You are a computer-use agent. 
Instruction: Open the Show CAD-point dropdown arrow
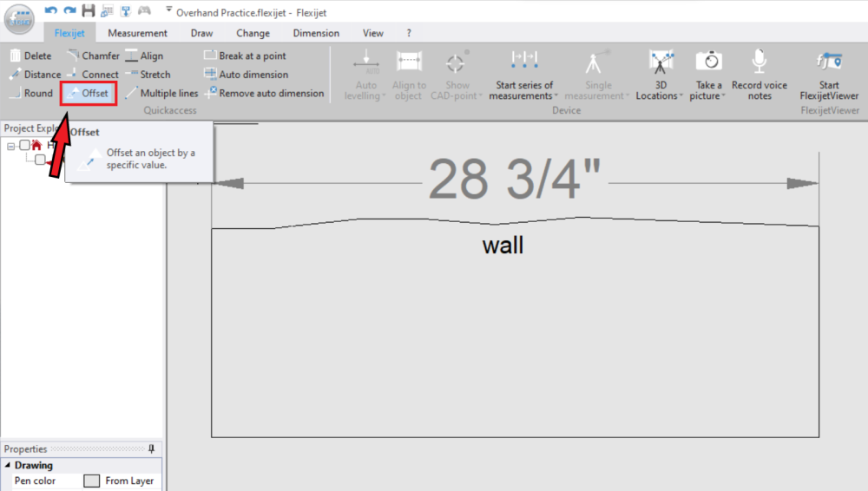480,95
